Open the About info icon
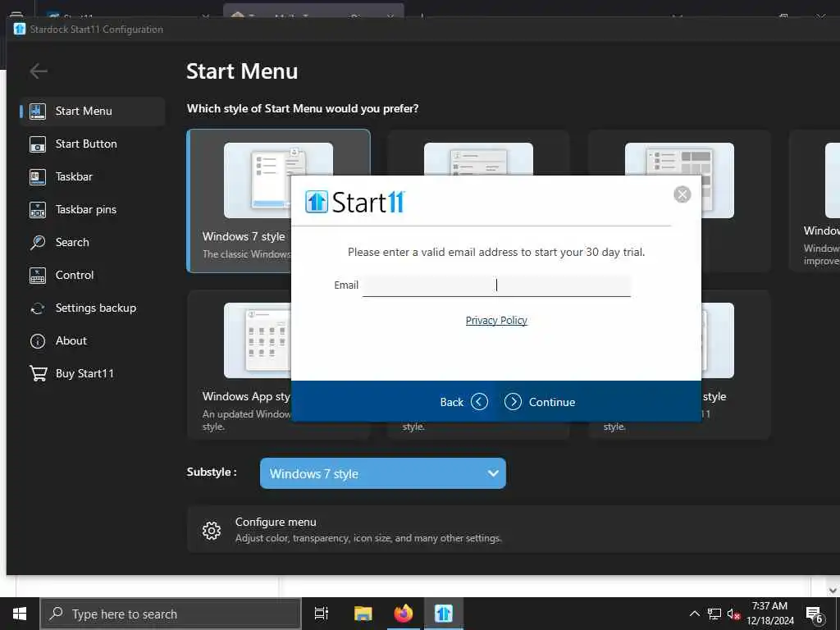 [x=38, y=341]
